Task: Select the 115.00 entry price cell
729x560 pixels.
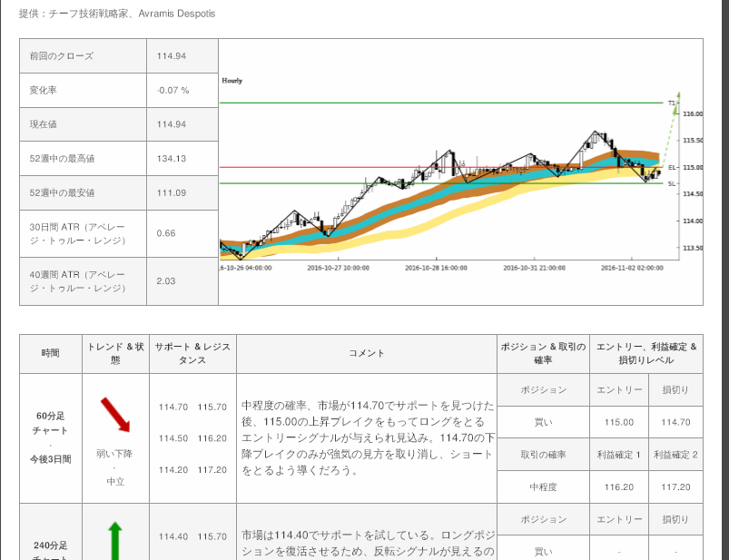Action: point(619,422)
